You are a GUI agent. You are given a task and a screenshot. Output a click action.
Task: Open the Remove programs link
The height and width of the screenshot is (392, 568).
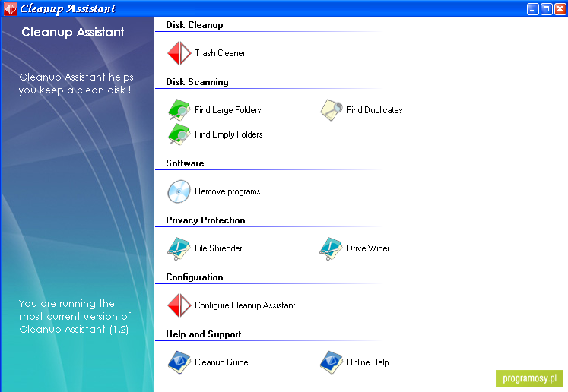(227, 191)
